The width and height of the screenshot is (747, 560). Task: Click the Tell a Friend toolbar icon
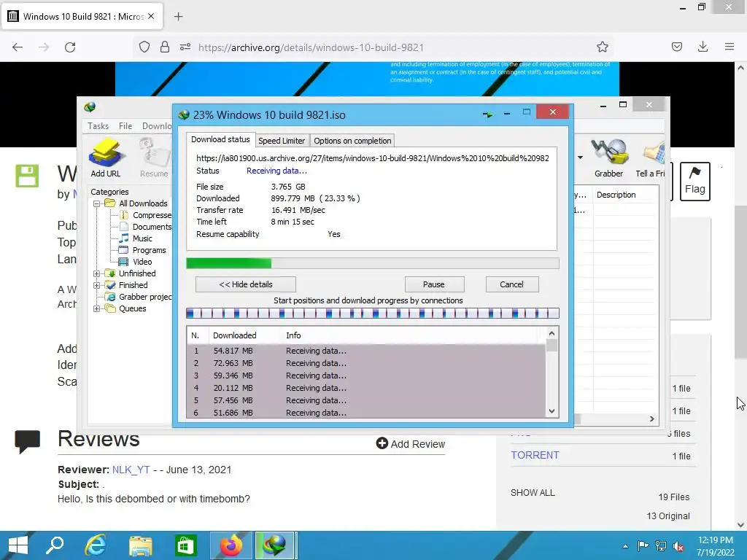[651, 157]
